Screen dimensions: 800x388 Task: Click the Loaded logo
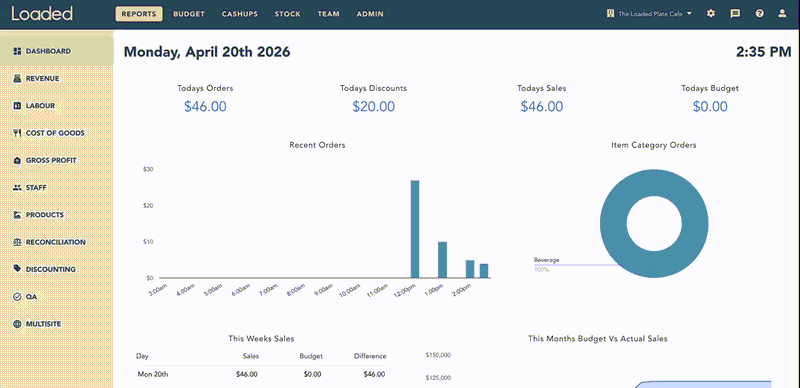42,14
